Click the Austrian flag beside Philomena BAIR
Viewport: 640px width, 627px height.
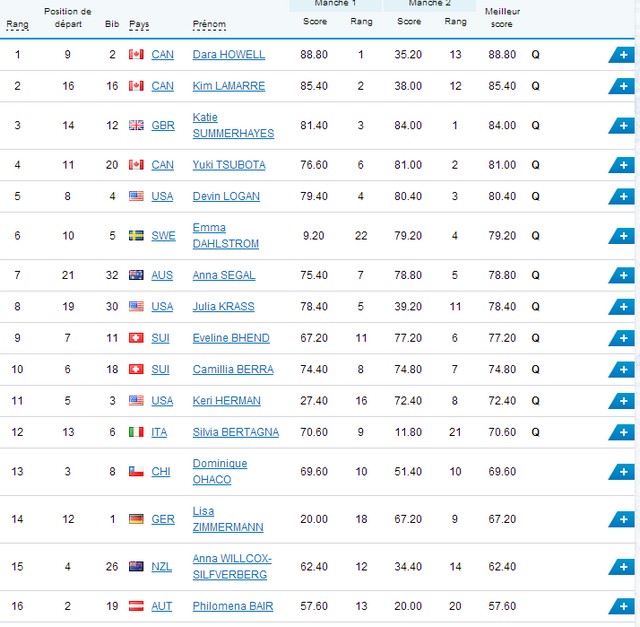click(136, 606)
